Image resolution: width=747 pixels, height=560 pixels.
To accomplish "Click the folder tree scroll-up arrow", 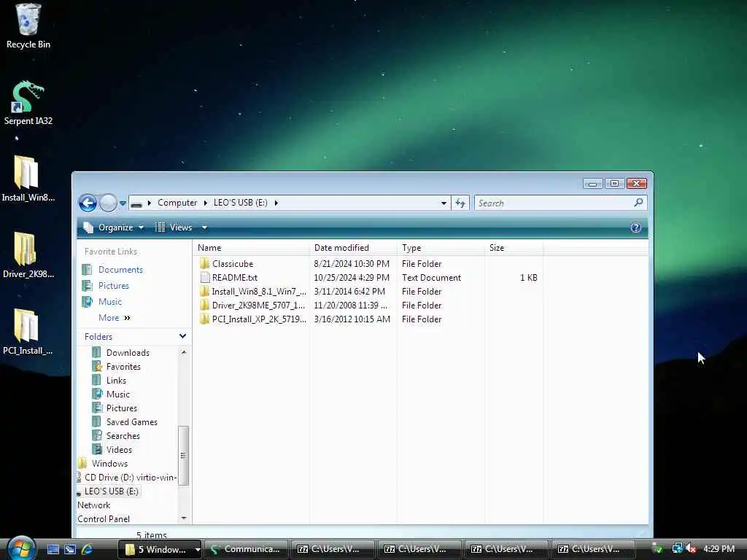I will point(183,352).
